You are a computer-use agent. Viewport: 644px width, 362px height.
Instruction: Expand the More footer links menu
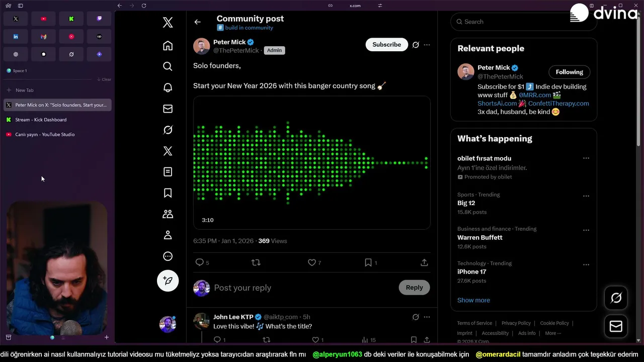553,333
